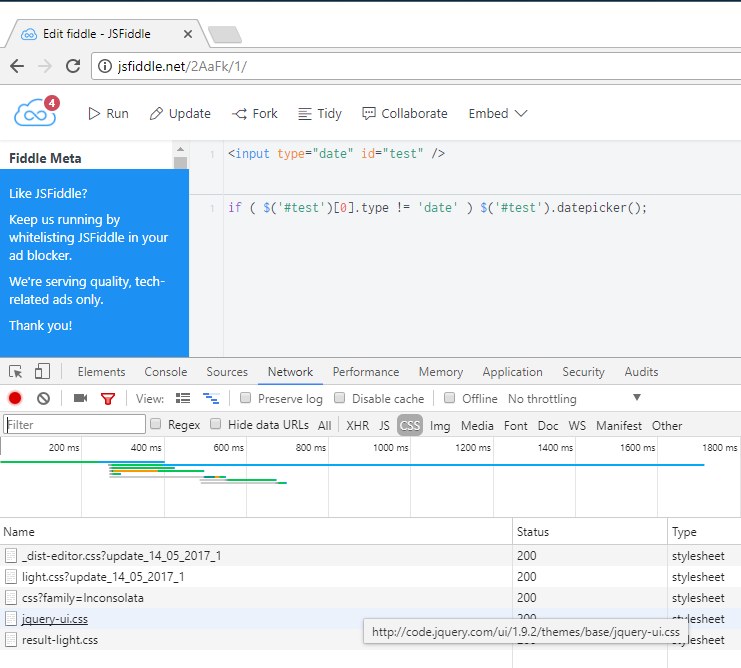Open a new browser tab
Screen dimensions: 741x668
coord(225,34)
